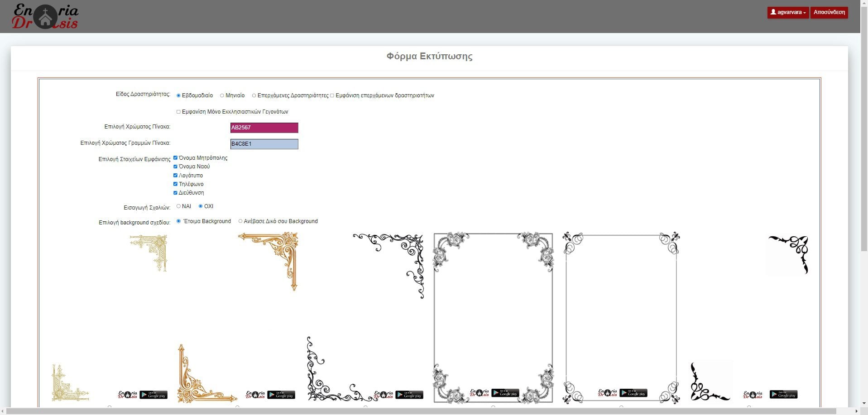Uncheck the Λογότυπο checkbox
This screenshot has height=415, width=868.
175,176
